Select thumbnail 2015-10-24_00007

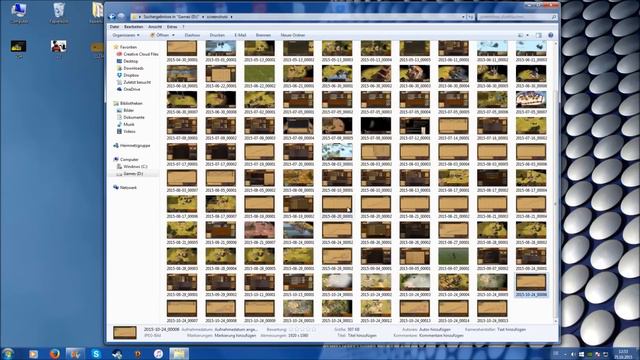pyautogui.click(x=182, y=311)
